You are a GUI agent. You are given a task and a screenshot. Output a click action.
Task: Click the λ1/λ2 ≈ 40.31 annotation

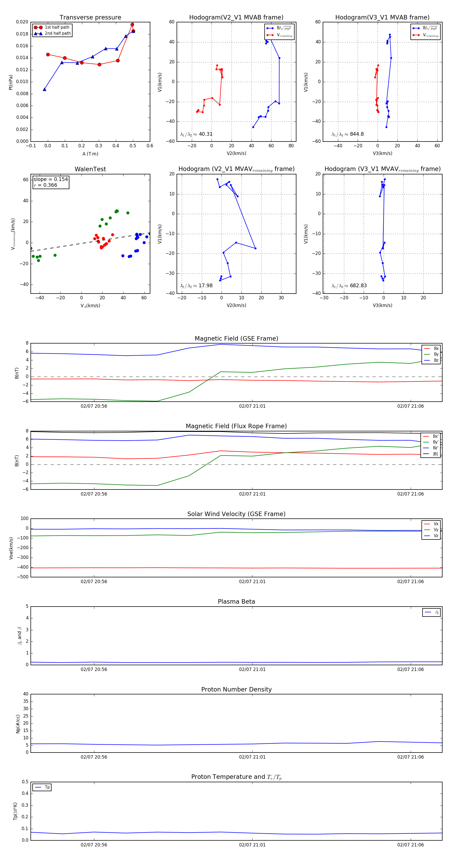click(x=196, y=134)
